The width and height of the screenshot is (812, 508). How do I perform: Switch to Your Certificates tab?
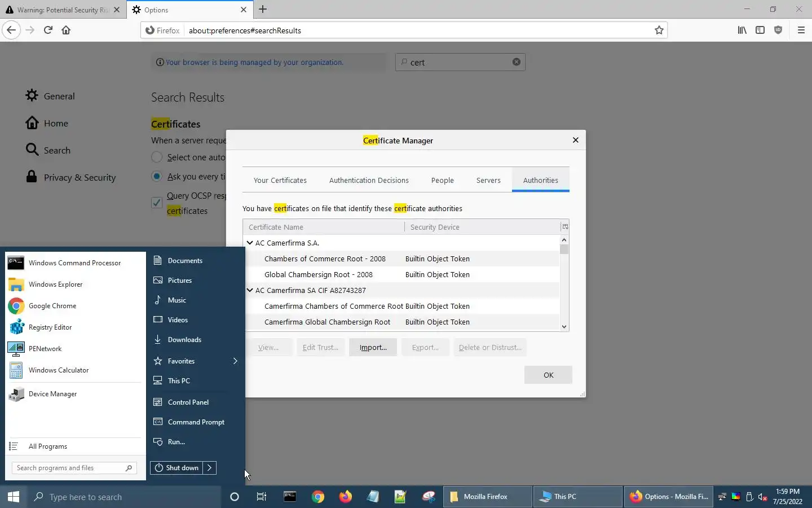(x=280, y=181)
